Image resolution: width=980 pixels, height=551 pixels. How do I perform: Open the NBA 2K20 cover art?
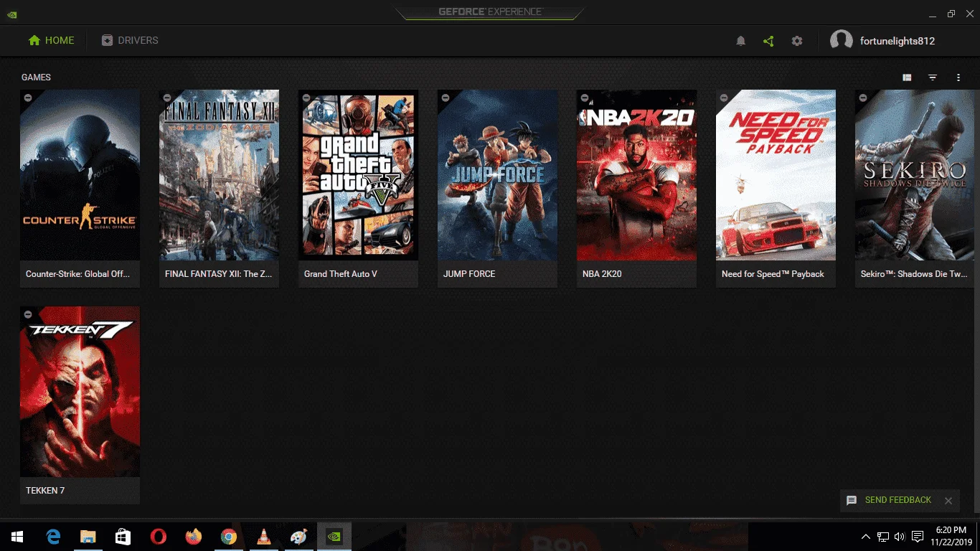pyautogui.click(x=636, y=175)
